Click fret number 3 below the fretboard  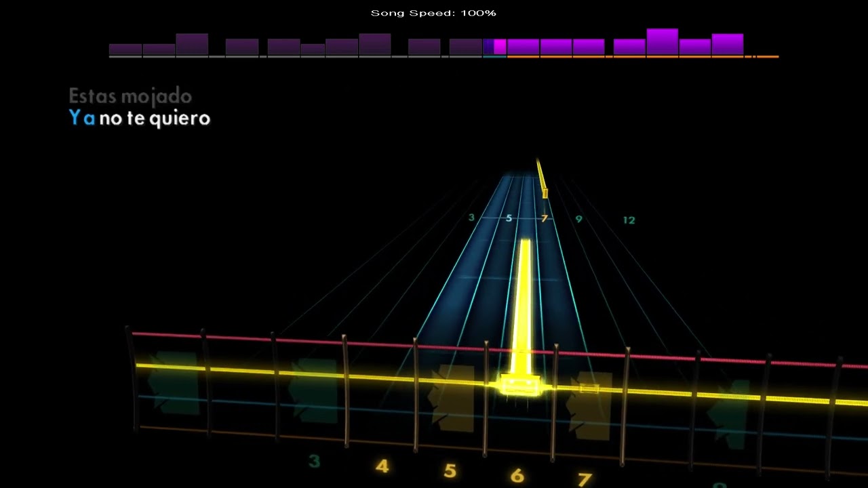(314, 462)
